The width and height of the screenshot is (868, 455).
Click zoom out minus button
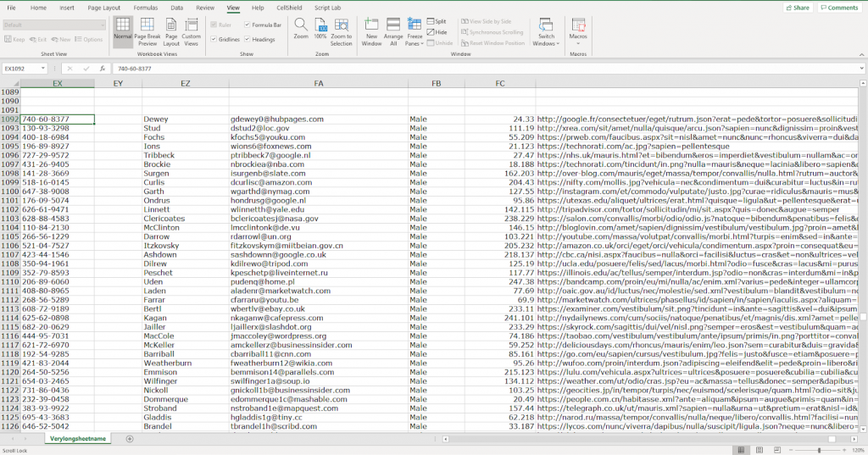point(792,450)
